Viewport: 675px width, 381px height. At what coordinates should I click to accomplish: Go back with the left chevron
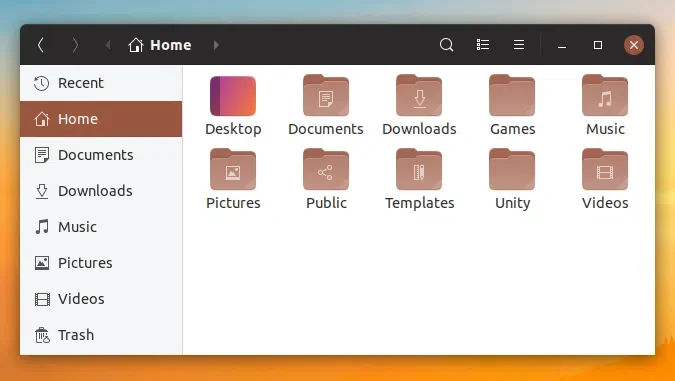[x=41, y=45]
